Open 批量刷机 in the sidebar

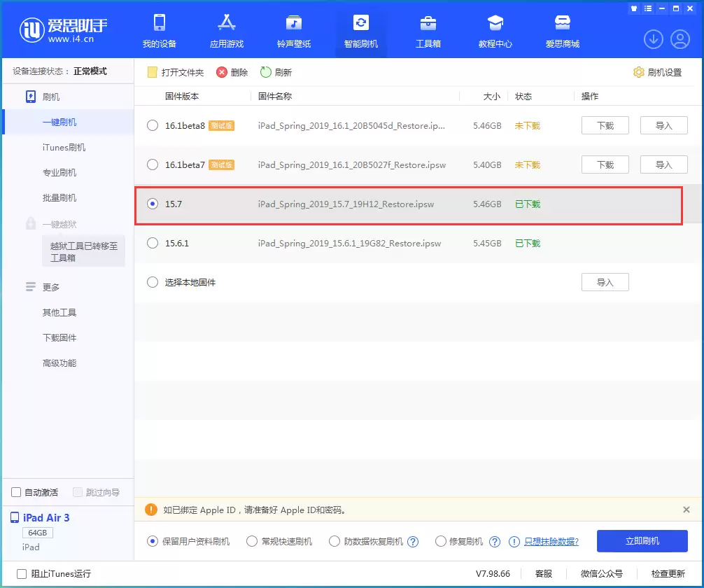click(59, 197)
